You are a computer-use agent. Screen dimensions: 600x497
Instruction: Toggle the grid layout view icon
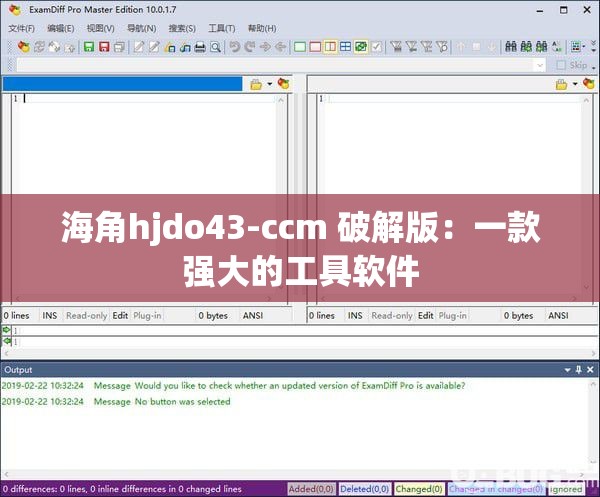coord(346,47)
